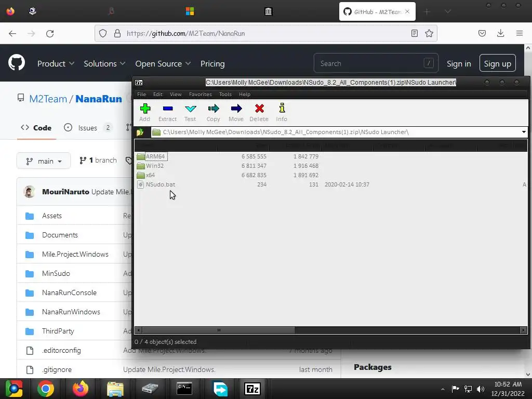Viewport: 532px width, 399px height.
Task: Open the 7-Zip Tools menu
Action: [x=225, y=95]
